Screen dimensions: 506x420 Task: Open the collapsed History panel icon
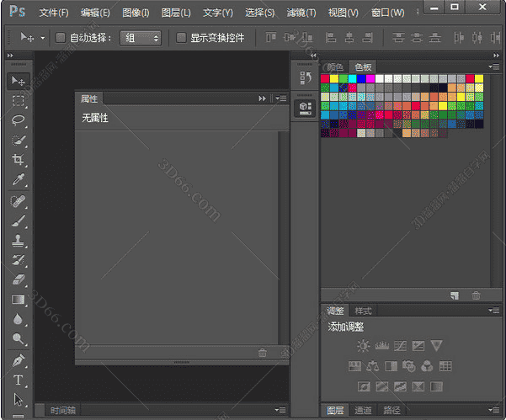click(x=305, y=78)
